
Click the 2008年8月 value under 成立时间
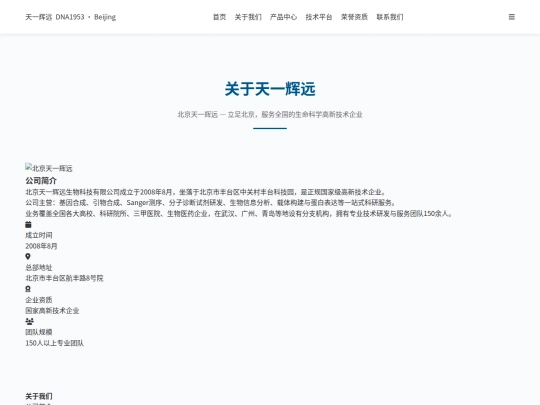coord(41,246)
